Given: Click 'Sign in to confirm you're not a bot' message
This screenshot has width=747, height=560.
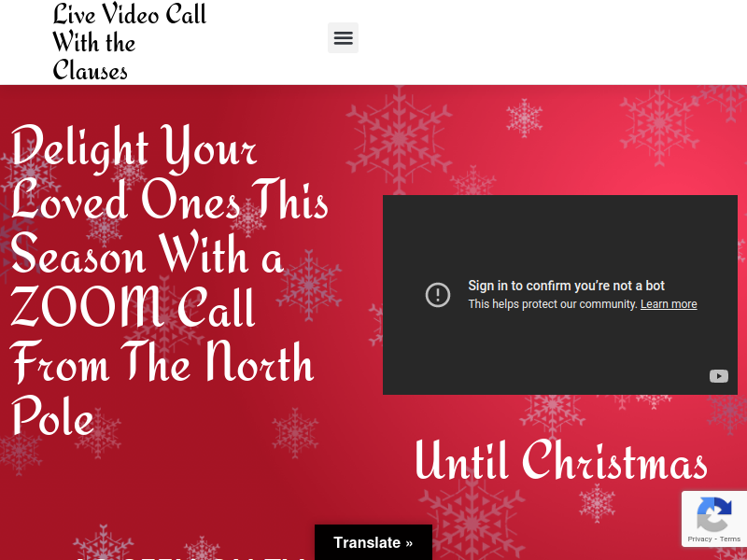Looking at the screenshot, I should (x=566, y=286).
